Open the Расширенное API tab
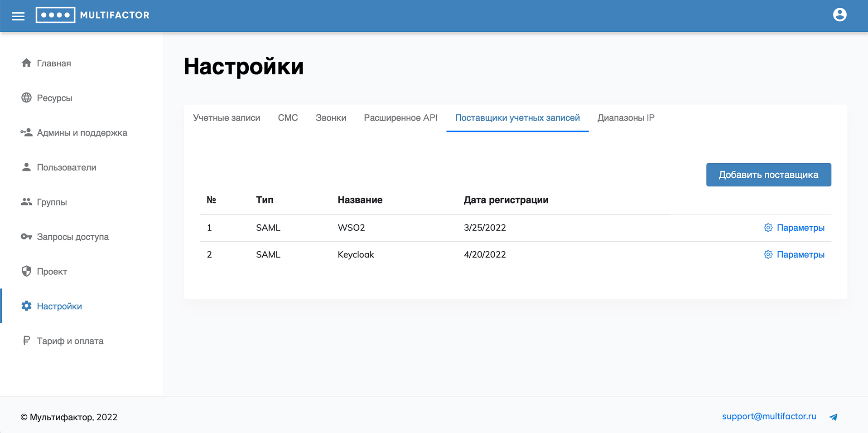Screen dimensions: 868x433 [400, 118]
